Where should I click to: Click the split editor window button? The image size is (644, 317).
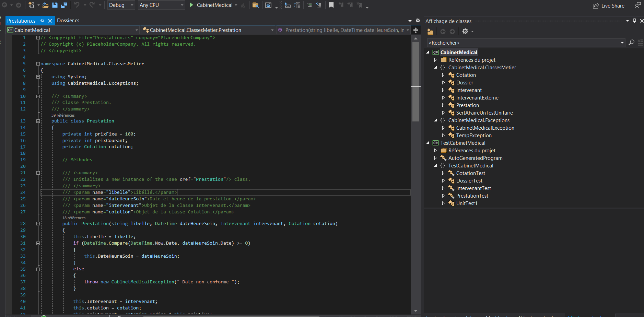tap(416, 30)
